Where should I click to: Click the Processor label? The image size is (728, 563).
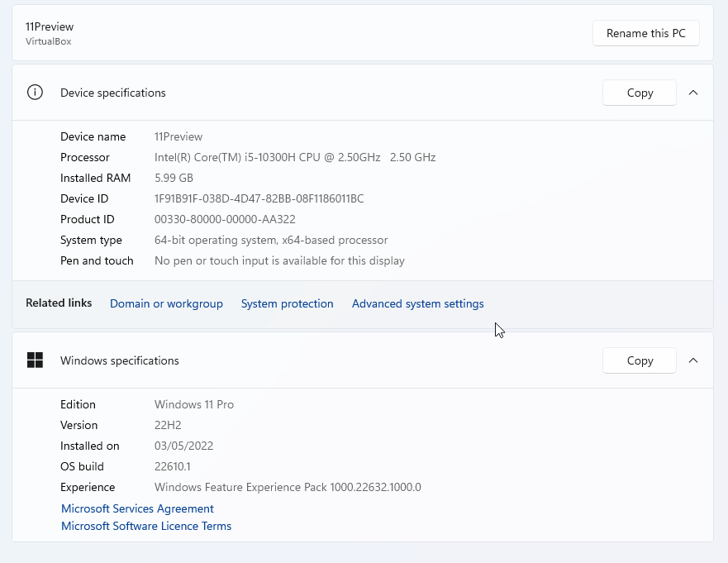[x=85, y=157]
